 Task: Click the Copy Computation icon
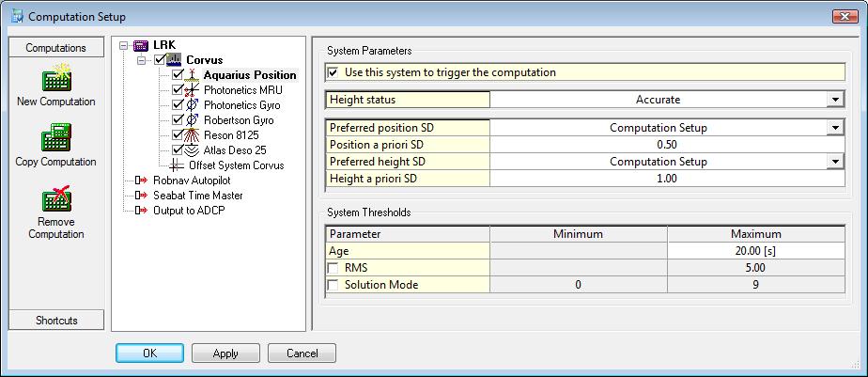click(55, 139)
